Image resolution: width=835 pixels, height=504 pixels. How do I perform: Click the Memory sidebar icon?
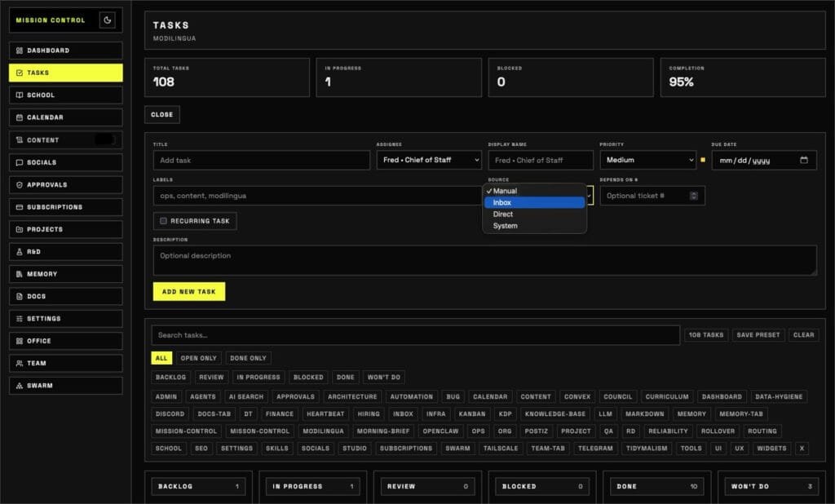pyautogui.click(x=20, y=274)
